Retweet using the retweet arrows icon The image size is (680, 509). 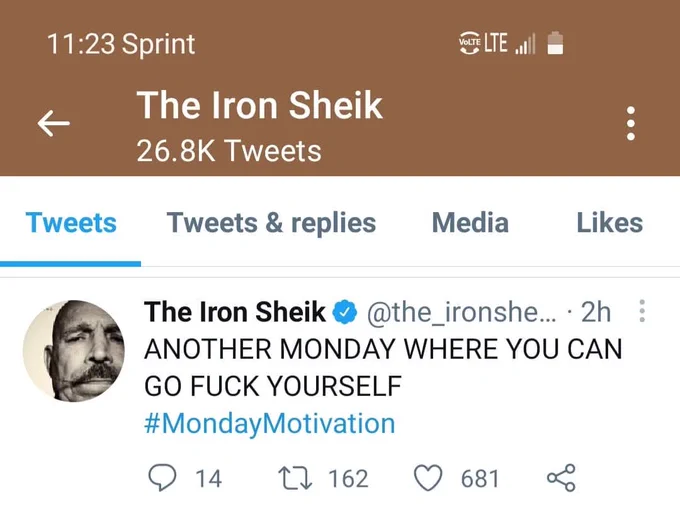pos(295,478)
